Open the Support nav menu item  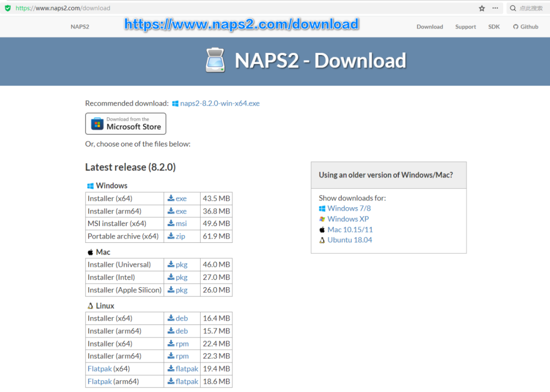tap(465, 26)
